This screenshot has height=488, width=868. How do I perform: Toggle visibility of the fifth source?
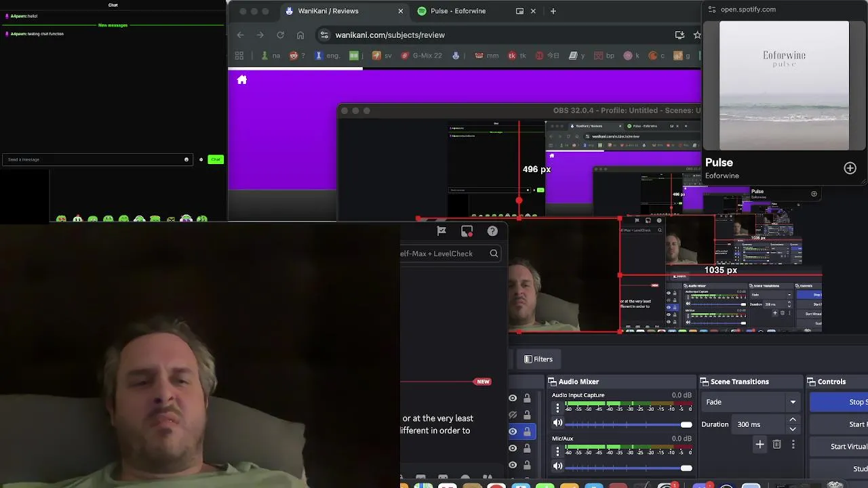(x=513, y=465)
